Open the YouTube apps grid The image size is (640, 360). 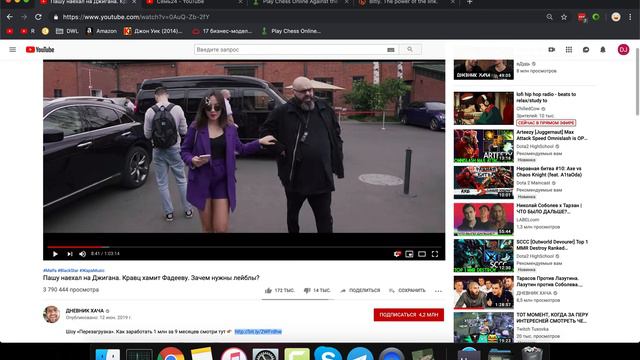point(569,49)
